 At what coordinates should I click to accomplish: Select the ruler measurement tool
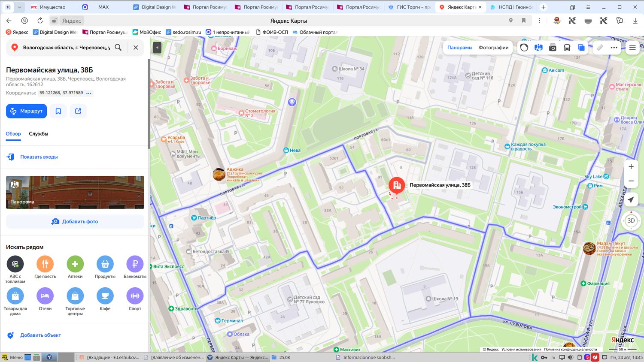pos(600,48)
